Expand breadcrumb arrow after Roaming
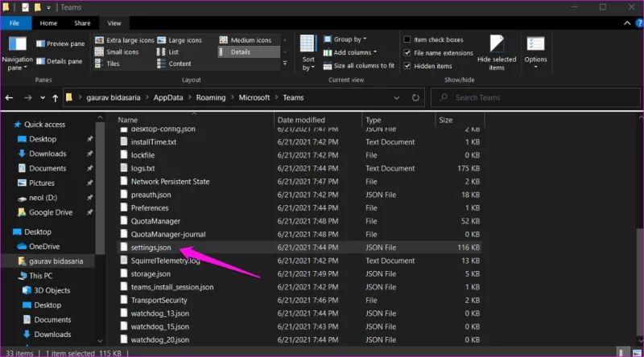The height and width of the screenshot is (357, 644). [x=233, y=97]
